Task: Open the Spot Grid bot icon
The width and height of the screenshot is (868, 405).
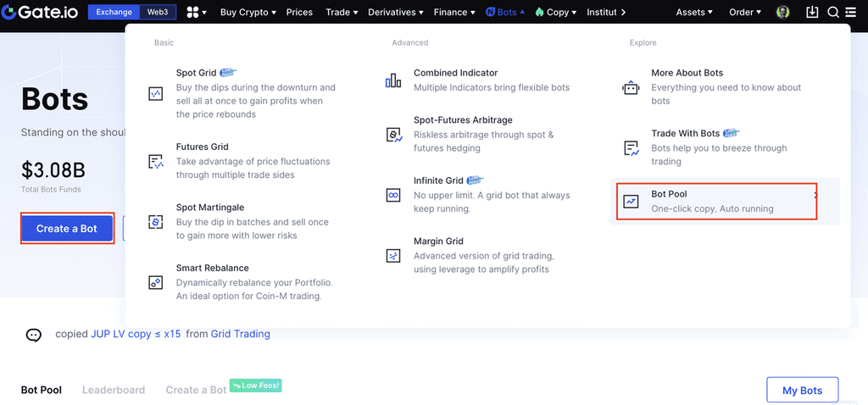Action: tap(155, 94)
